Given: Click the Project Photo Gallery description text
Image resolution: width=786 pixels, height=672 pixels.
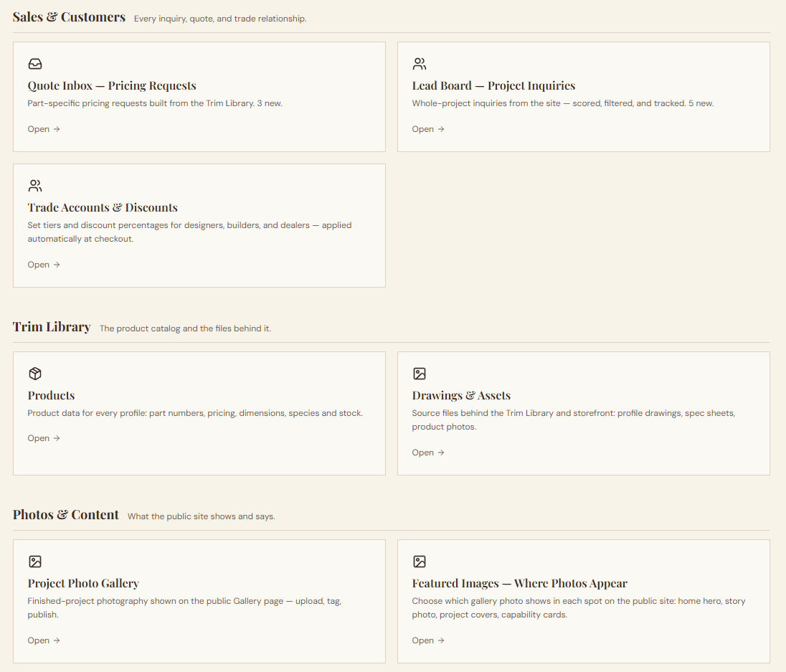Looking at the screenshot, I should (184, 608).
